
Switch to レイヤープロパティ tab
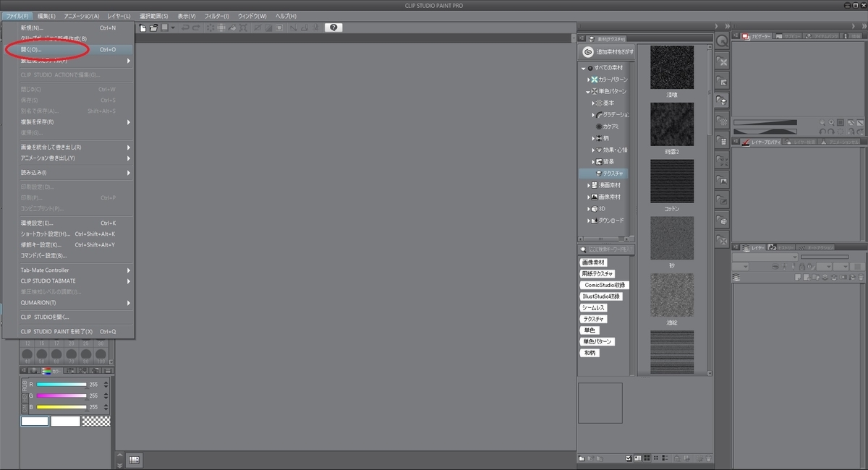click(x=761, y=142)
